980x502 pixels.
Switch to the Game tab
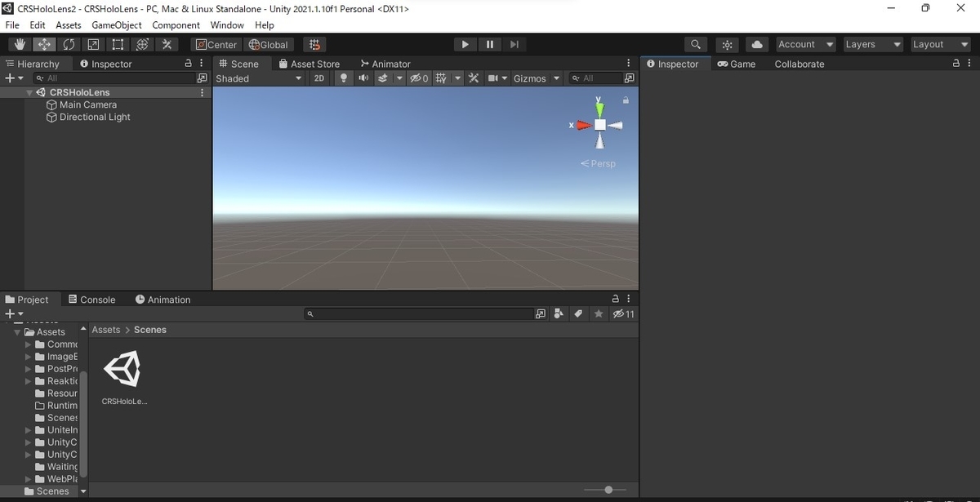coord(737,64)
